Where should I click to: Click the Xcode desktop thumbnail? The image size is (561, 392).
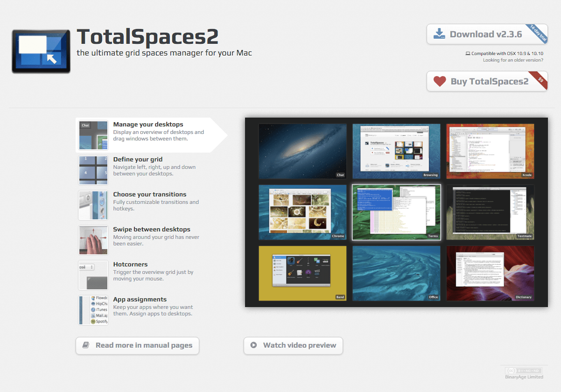[490, 151]
